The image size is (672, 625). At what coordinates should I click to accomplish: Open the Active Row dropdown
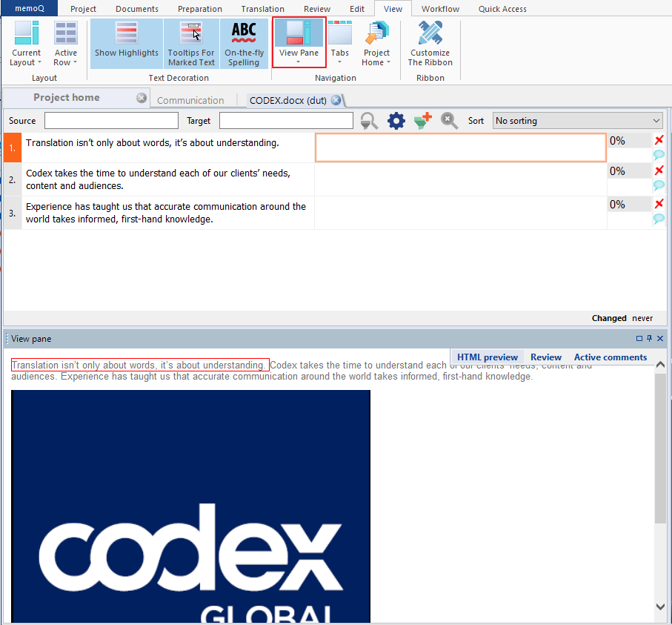(x=65, y=42)
